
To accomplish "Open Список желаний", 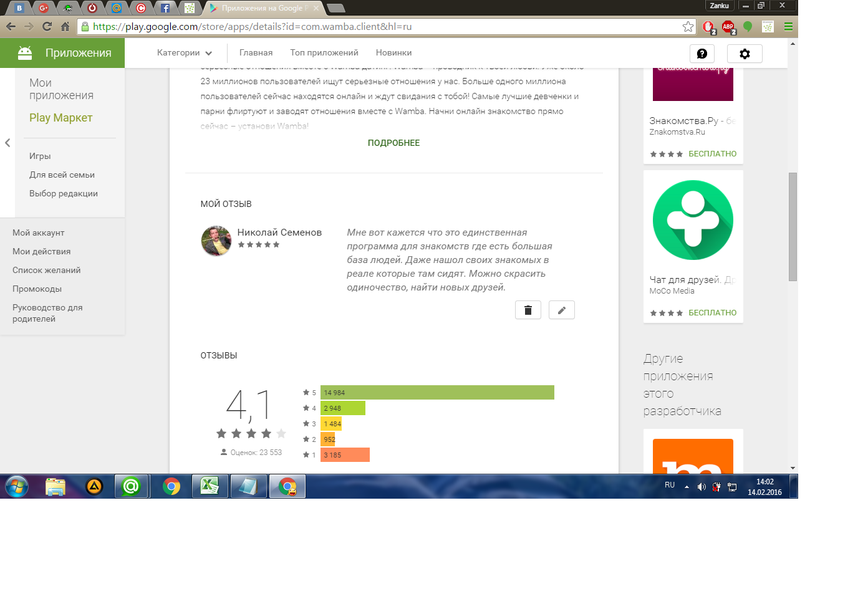I will point(46,271).
